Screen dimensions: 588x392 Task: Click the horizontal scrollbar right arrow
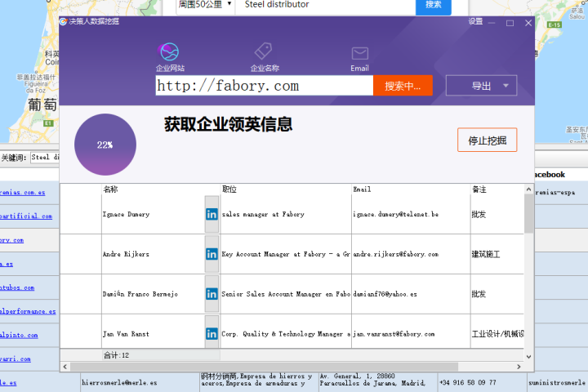click(x=519, y=367)
